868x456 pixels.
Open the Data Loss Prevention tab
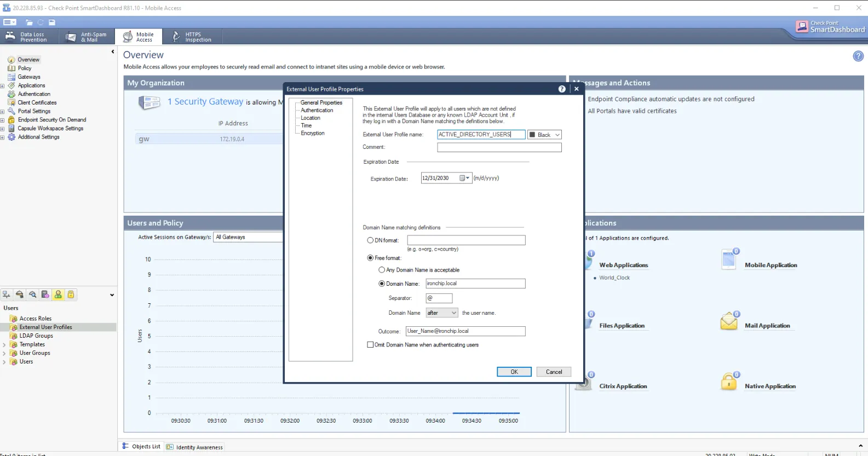(26, 37)
